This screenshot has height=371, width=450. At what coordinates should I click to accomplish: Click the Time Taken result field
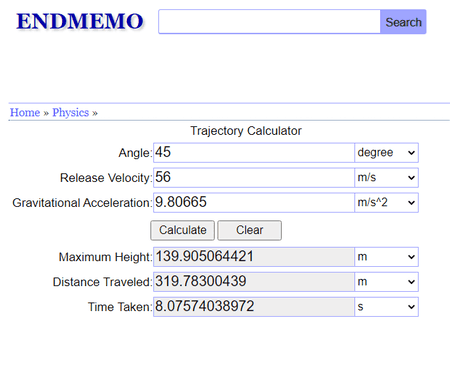[254, 307]
